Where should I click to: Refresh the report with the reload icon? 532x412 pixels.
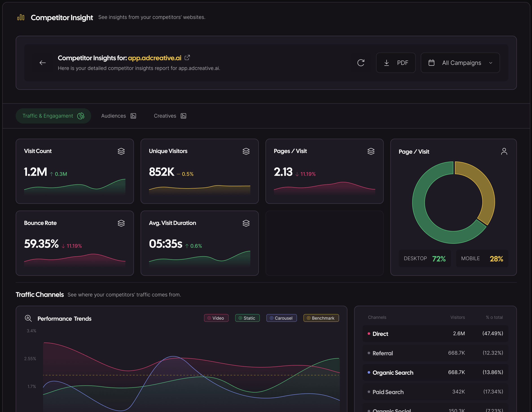coord(361,63)
